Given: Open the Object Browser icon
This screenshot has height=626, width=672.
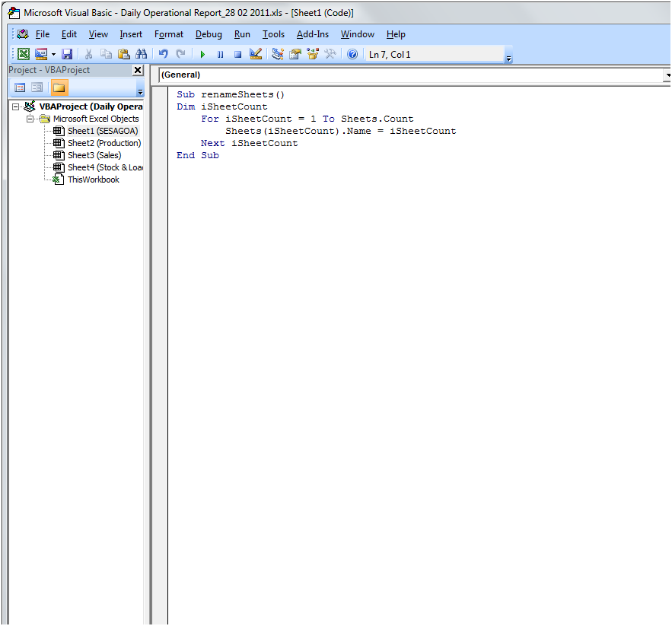Looking at the screenshot, I should tap(312, 54).
